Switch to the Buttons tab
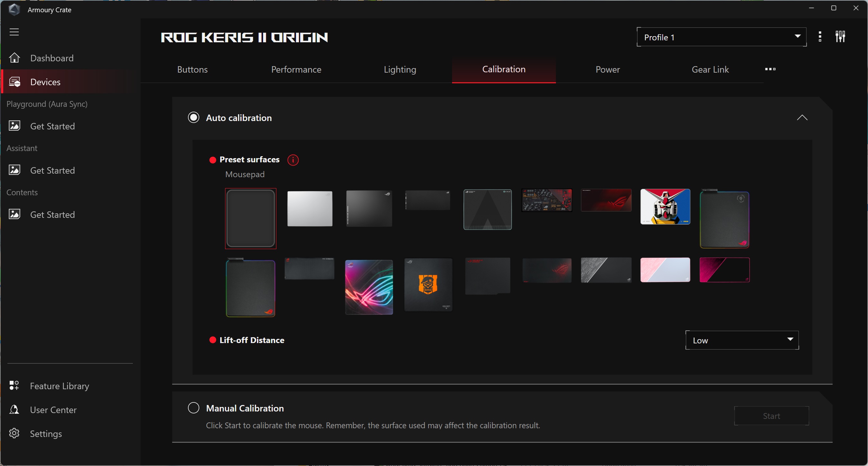 coord(192,69)
